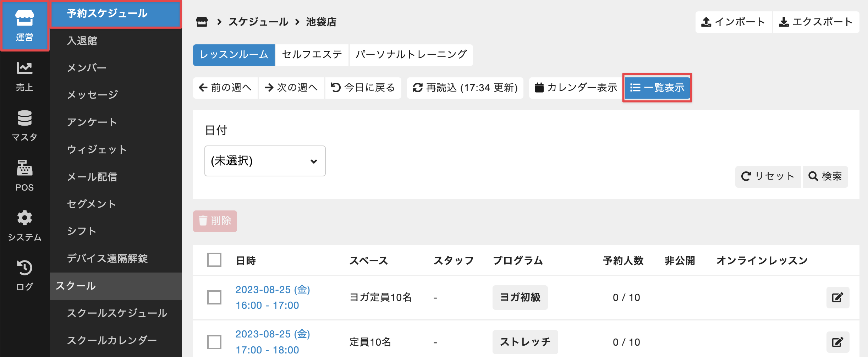
Task: Click the リセット button
Action: click(x=768, y=176)
